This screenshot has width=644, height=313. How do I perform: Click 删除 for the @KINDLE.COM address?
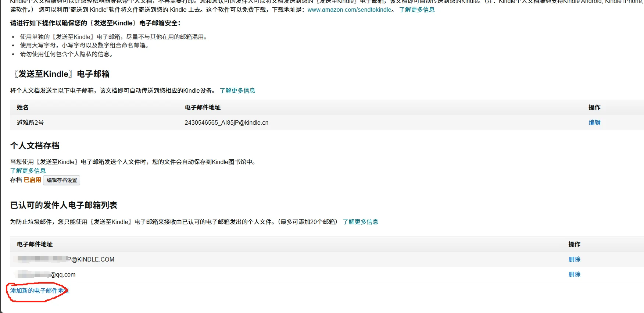click(574, 259)
